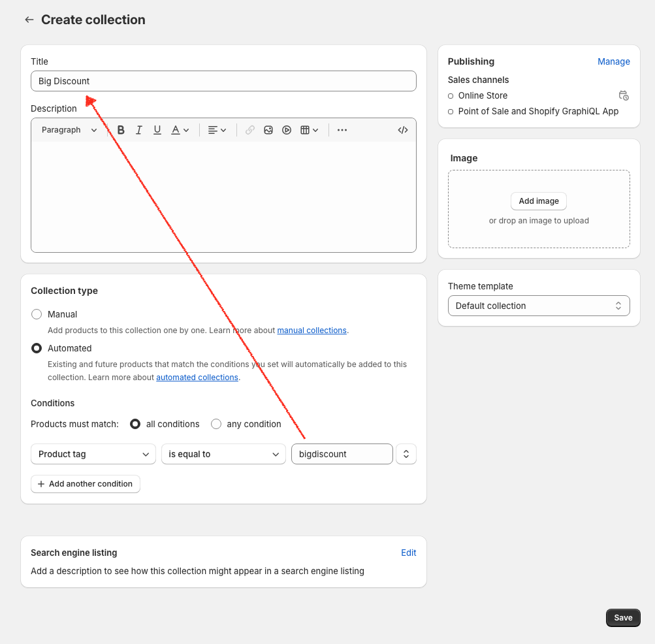Open the text alignment options
Image resolution: width=655 pixels, height=644 pixels.
tap(217, 130)
